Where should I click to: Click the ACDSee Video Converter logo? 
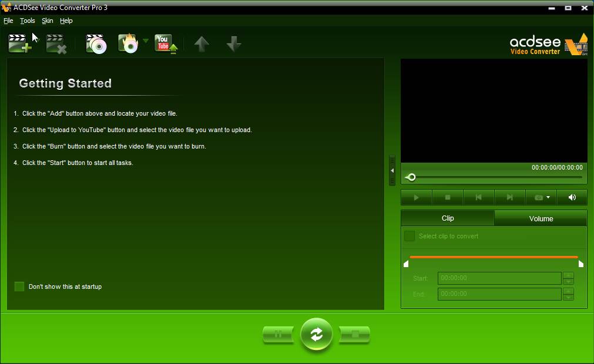coord(549,45)
